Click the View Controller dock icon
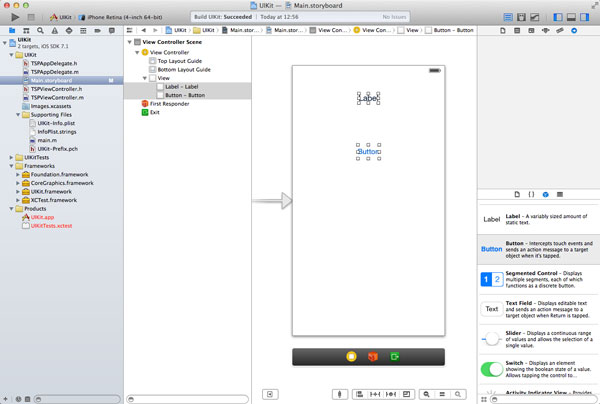Screen dimensions: 600x404 351,357
